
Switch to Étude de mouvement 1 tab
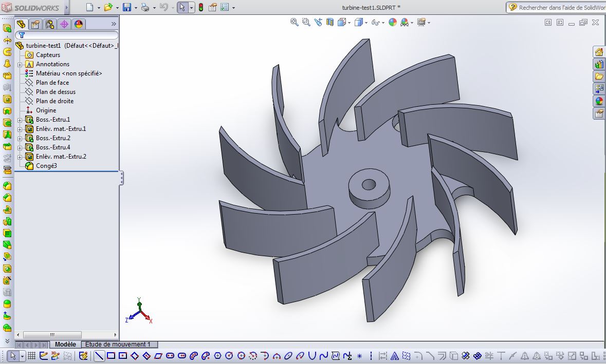[119, 344]
